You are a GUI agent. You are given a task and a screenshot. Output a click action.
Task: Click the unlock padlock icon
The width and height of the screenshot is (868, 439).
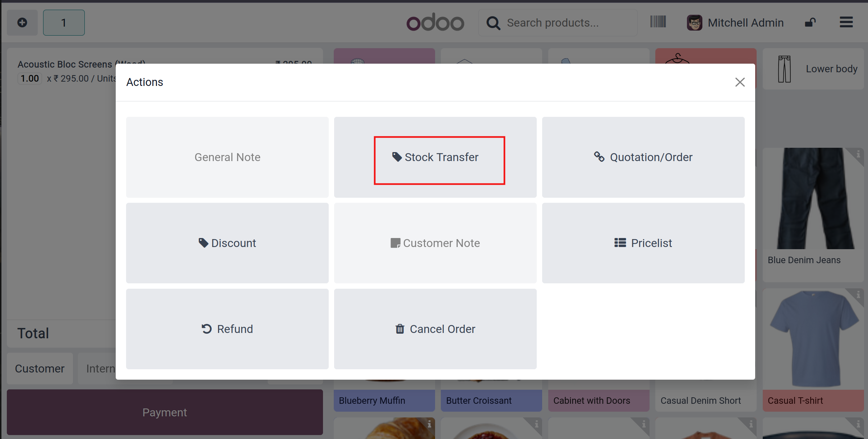tap(810, 23)
